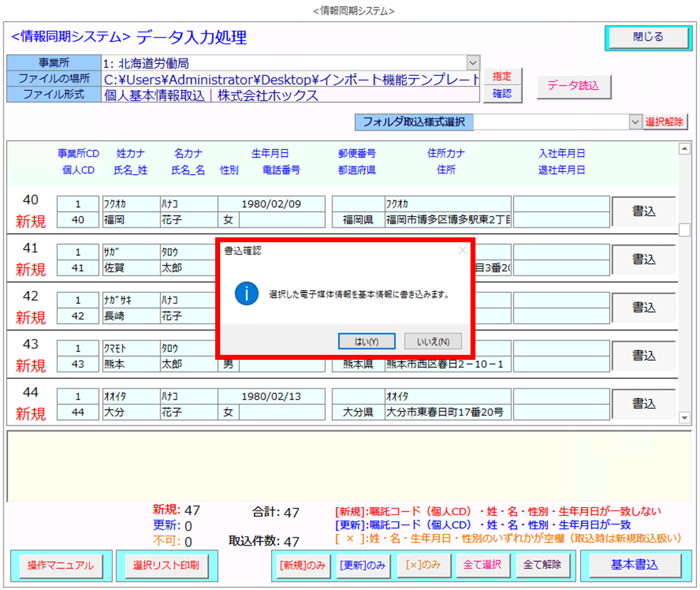Click the 選択解除 button
Viewport: 700px width, 590px height.
[x=664, y=122]
